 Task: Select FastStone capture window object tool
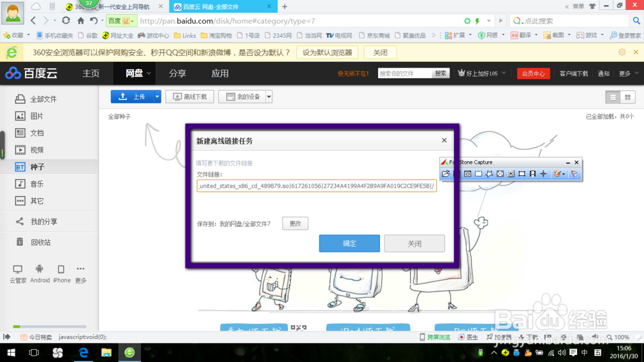coord(468,174)
